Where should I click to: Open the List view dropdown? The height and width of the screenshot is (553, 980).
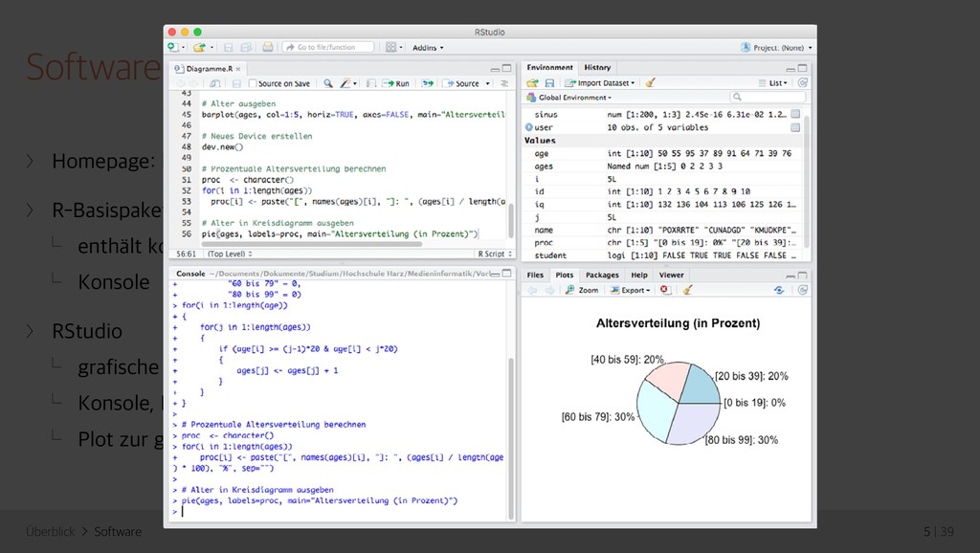tap(772, 82)
